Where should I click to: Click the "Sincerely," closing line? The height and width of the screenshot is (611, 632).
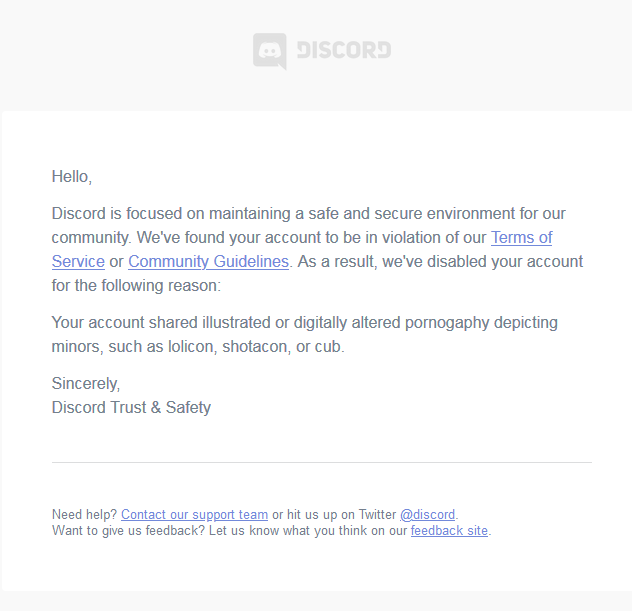pos(86,383)
